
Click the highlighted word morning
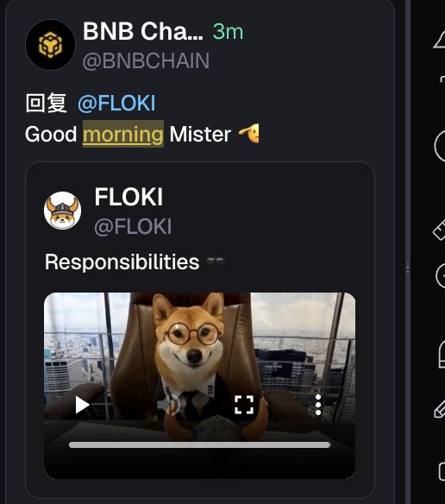(x=123, y=134)
